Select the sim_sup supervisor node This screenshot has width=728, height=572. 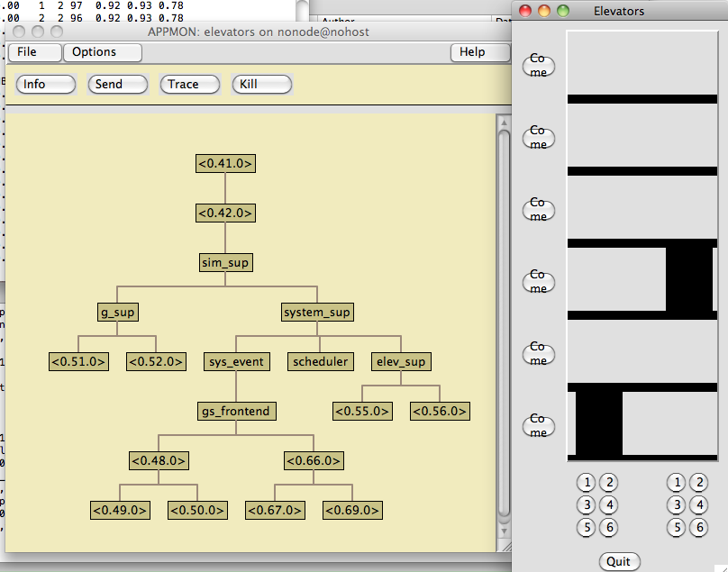pyautogui.click(x=225, y=263)
